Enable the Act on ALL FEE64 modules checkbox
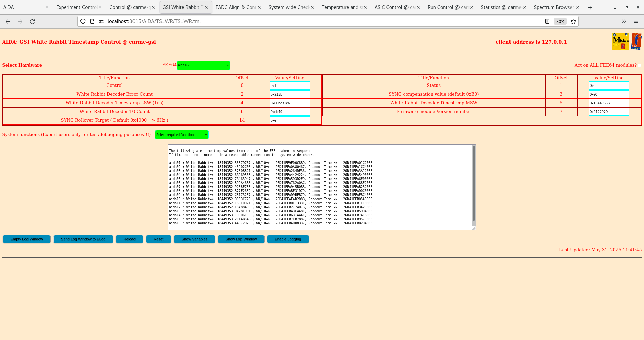 [x=639, y=65]
